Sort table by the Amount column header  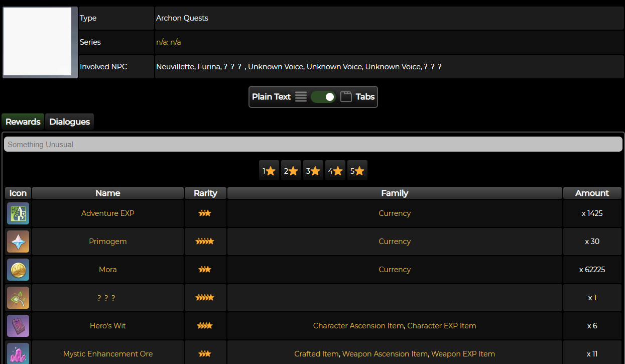tap(592, 193)
